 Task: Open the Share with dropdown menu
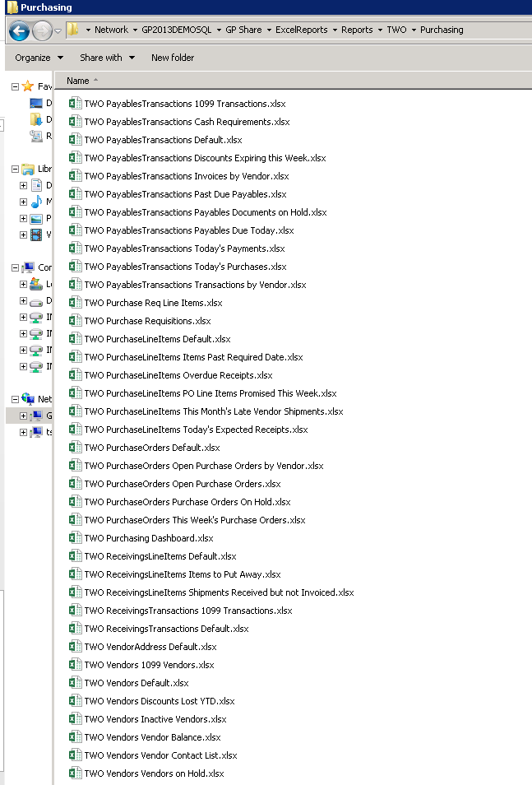pyautogui.click(x=107, y=58)
